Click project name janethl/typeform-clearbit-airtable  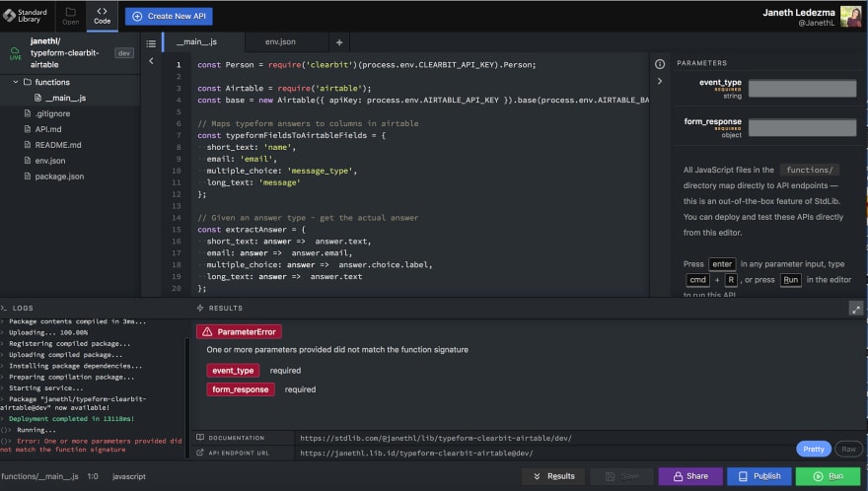[64, 53]
